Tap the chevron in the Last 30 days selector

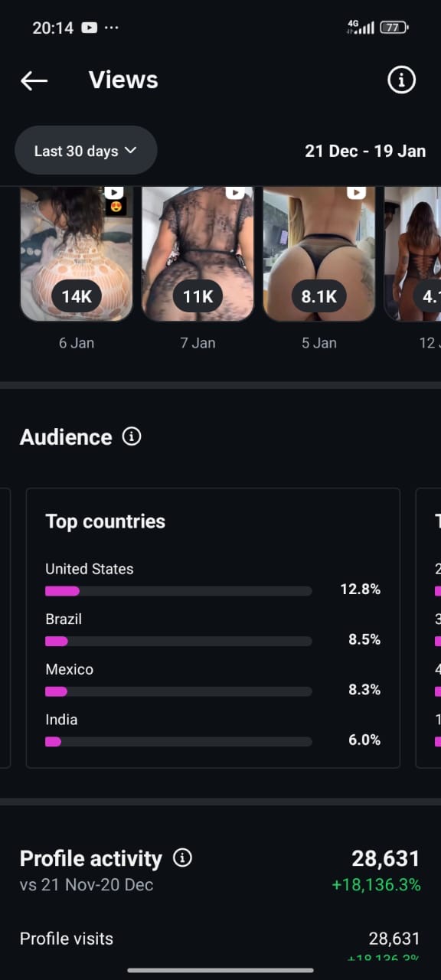[130, 150]
